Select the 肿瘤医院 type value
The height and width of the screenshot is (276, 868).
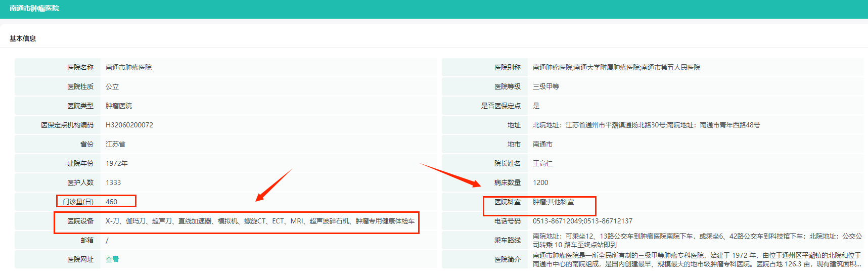point(119,106)
